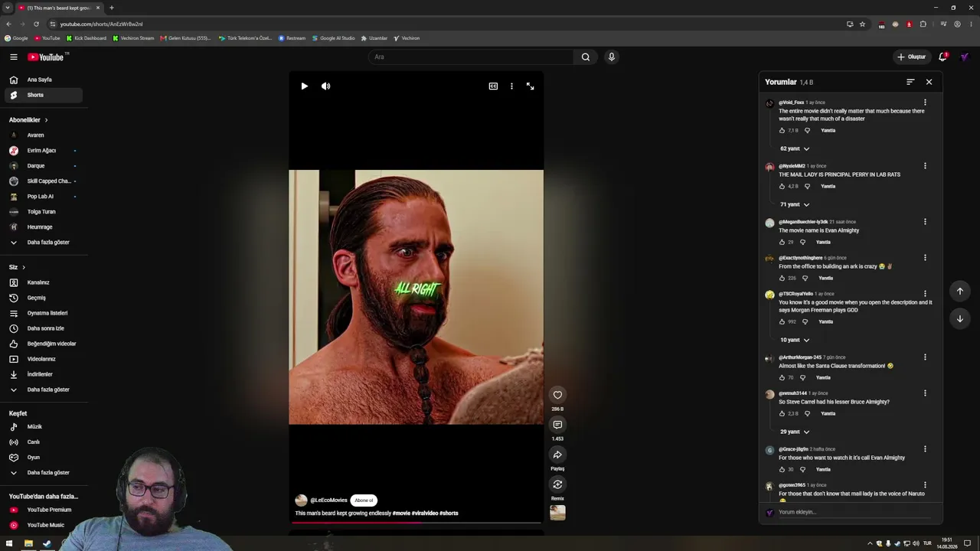Dislike the 'Evan Almighty' movie name comment
Viewport: 980px width, 551px height.
point(802,243)
